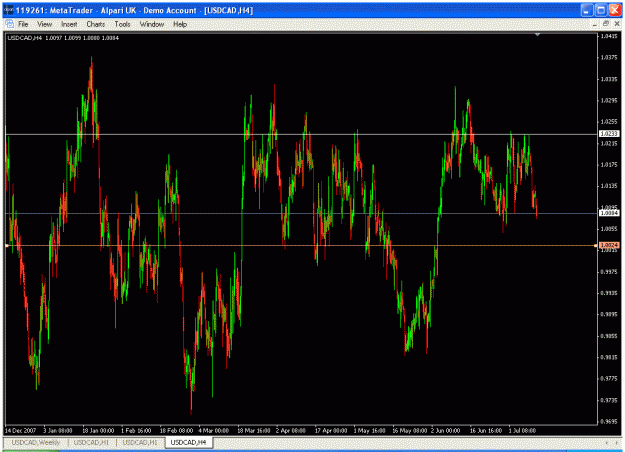Open the Window menu
The width and height of the screenshot is (625, 452).
[152, 24]
